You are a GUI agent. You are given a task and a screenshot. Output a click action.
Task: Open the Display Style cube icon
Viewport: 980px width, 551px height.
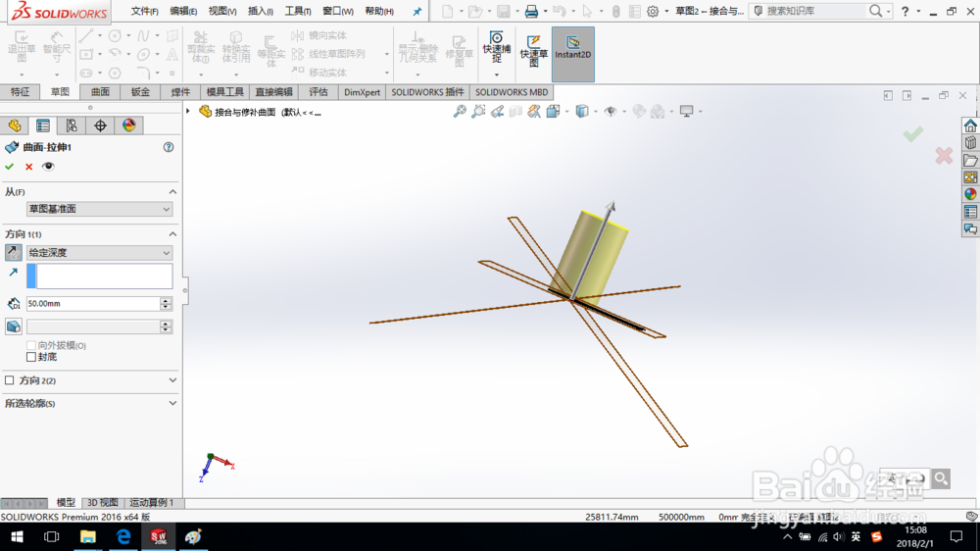(582, 112)
